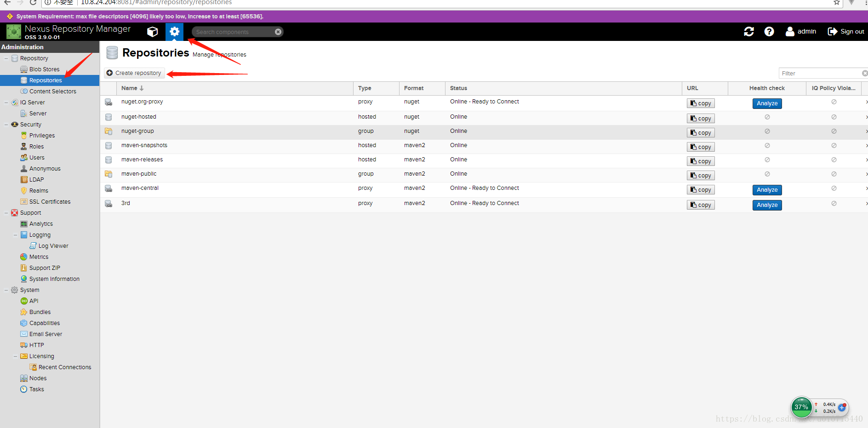The height and width of the screenshot is (428, 868).
Task: Open the Administration gear icon
Action: click(174, 32)
